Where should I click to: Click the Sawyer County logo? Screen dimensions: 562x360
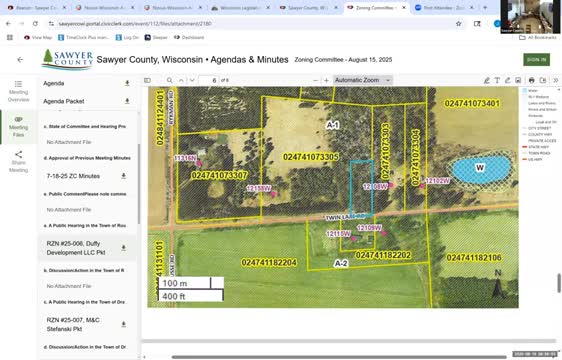(68, 60)
